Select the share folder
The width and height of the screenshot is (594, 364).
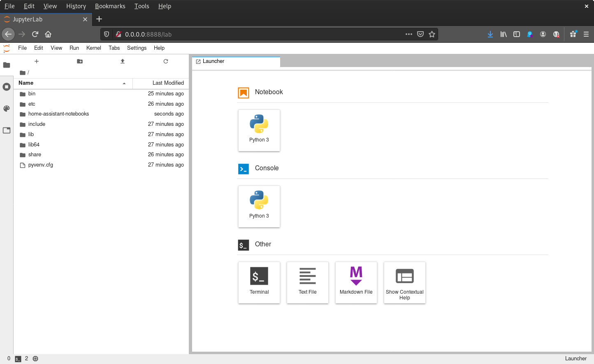click(x=101, y=155)
